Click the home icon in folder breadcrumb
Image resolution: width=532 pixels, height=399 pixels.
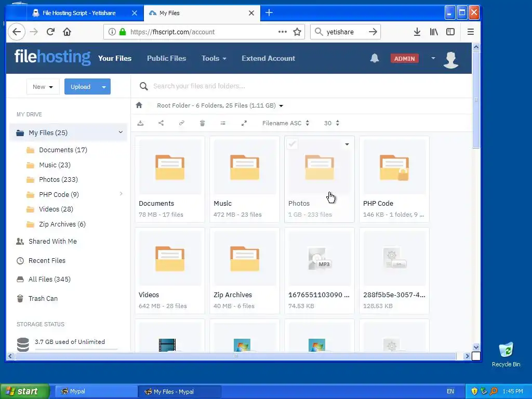[139, 105]
